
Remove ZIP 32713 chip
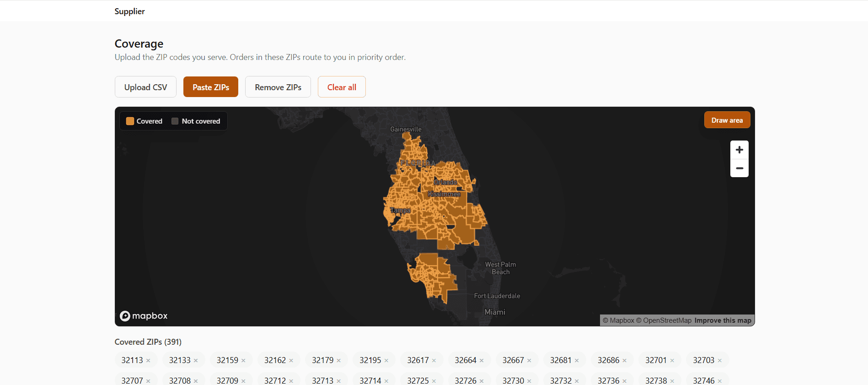pos(339,381)
